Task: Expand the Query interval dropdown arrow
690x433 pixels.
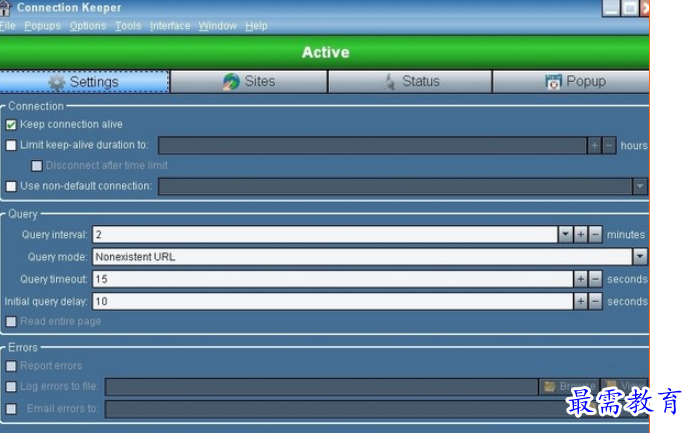Action: pos(565,235)
